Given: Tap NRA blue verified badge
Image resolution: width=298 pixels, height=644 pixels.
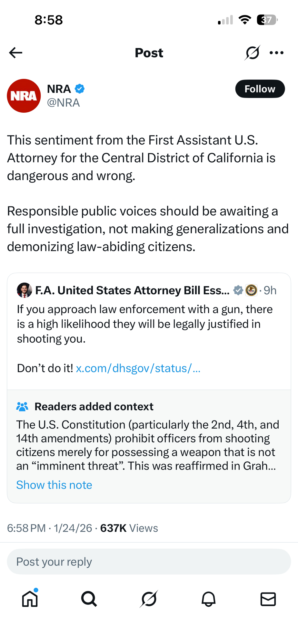Looking at the screenshot, I should point(80,89).
